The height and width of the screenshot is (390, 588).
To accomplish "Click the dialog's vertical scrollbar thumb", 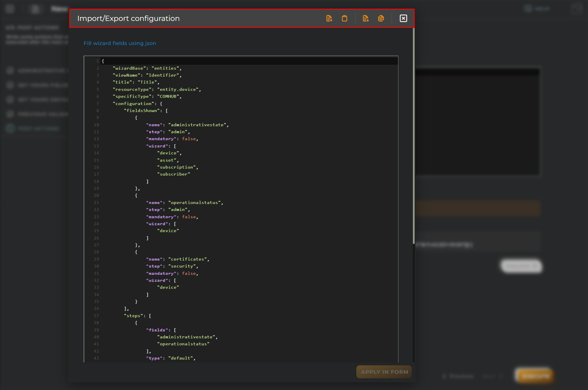I will pos(414,136).
